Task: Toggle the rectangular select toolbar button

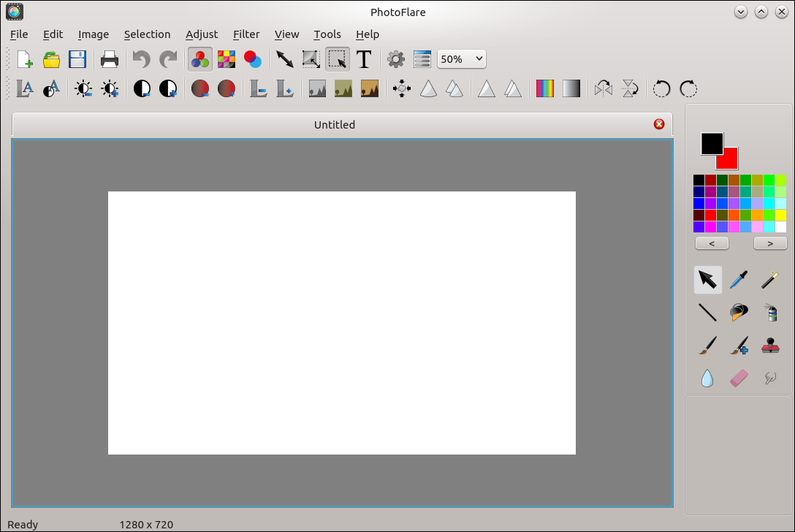Action: (x=338, y=59)
